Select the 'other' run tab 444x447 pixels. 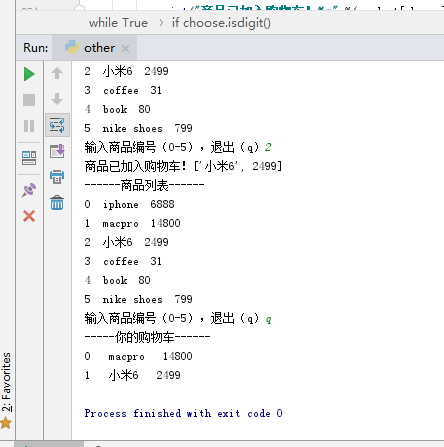95,48
